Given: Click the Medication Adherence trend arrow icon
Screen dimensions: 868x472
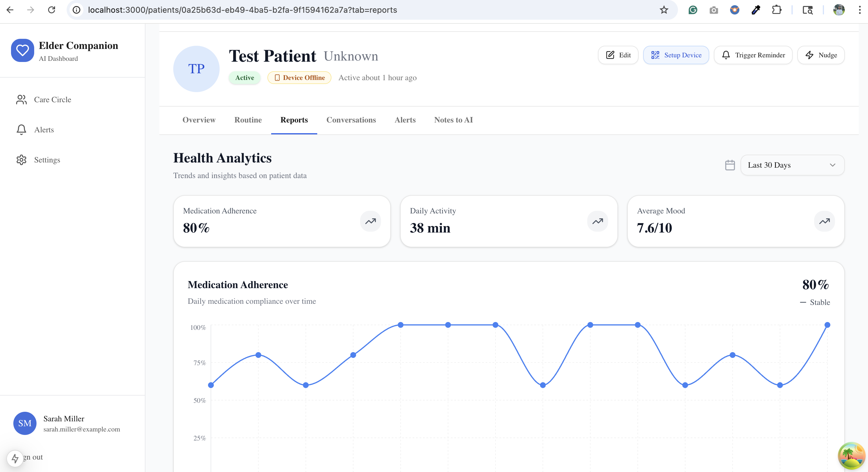Looking at the screenshot, I should click(370, 221).
